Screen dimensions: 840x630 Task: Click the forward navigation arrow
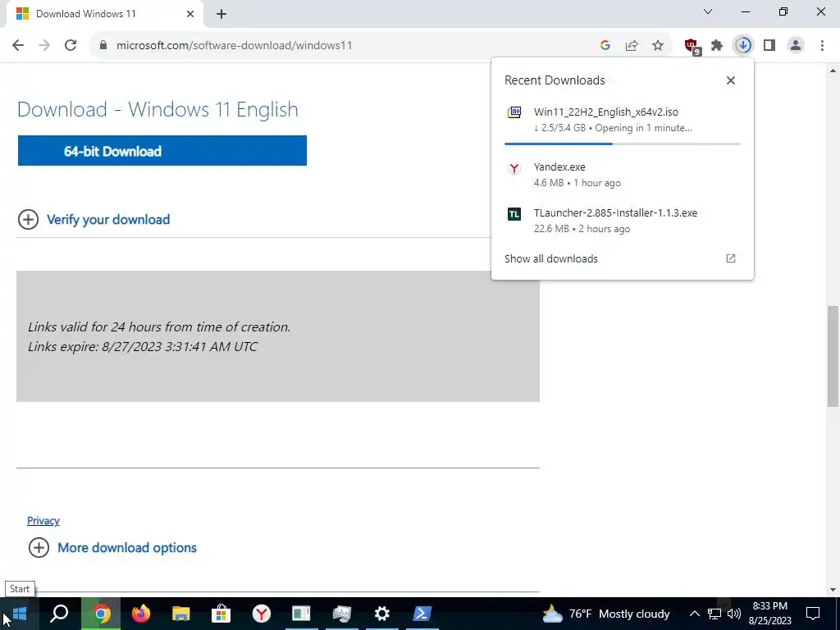[x=44, y=46]
